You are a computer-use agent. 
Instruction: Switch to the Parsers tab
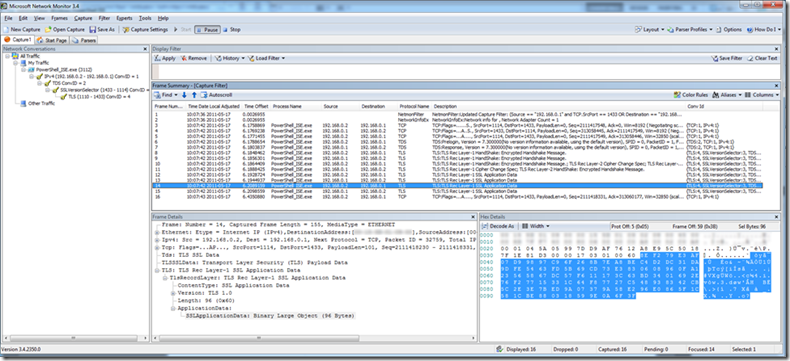pyautogui.click(x=85, y=40)
